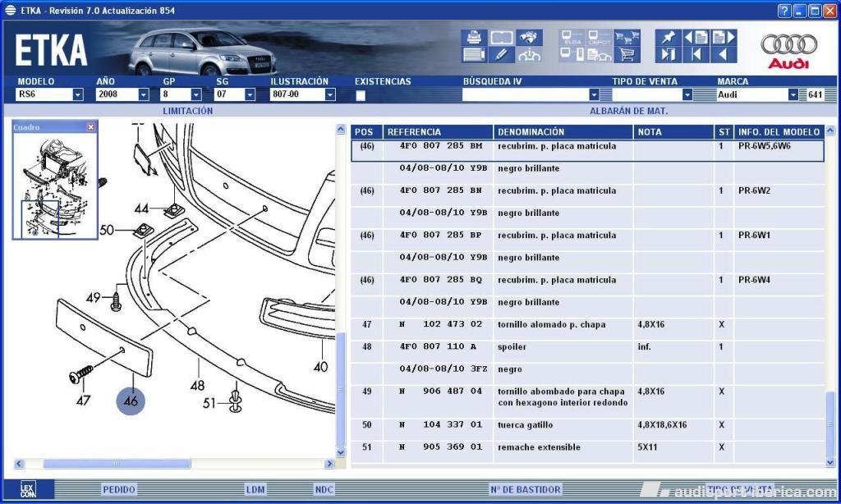
Task: Click the ETKA app icon in title bar
Action: [10, 10]
